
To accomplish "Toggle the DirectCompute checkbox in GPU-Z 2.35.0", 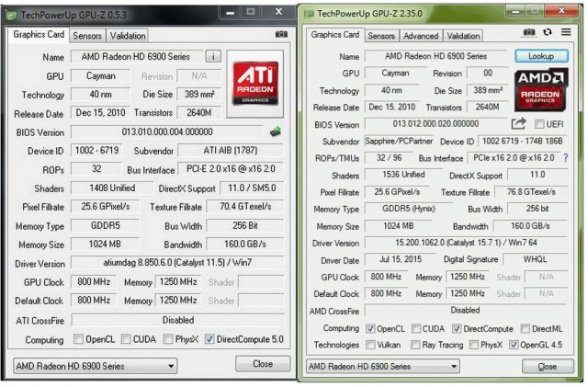I will click(457, 329).
